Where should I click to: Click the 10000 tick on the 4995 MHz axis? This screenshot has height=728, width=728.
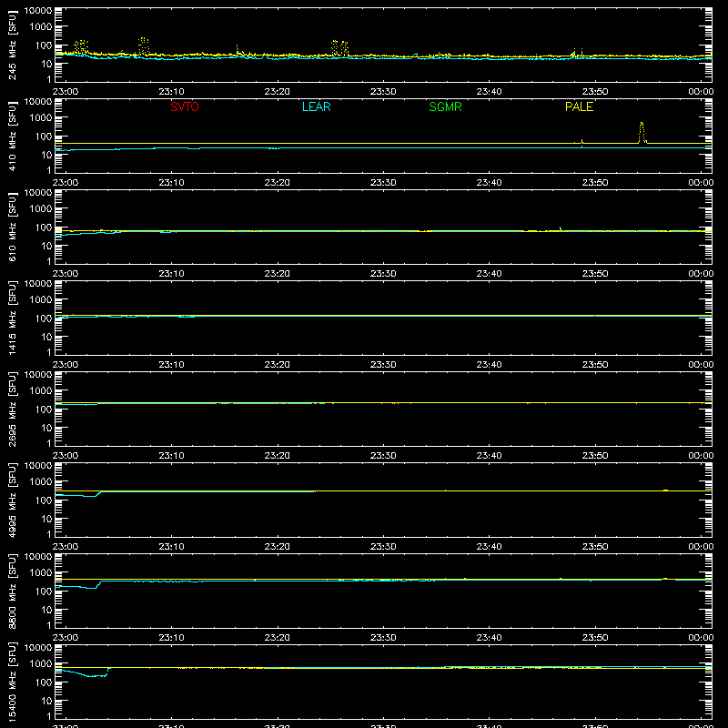point(38,466)
